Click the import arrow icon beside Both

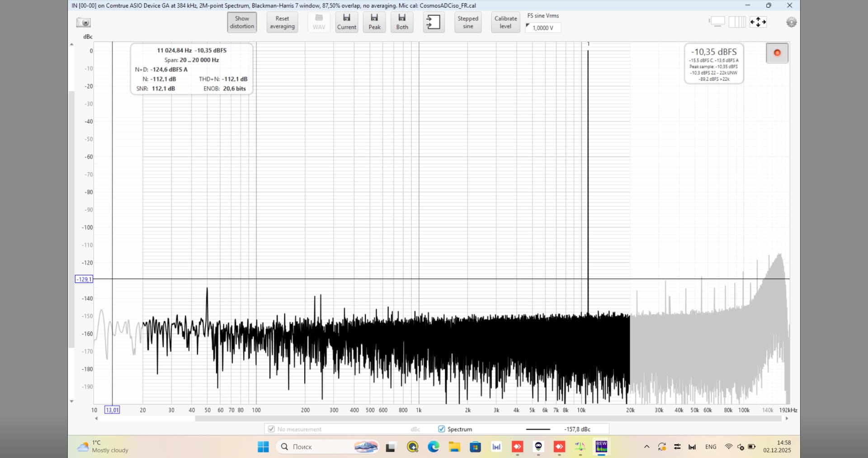(433, 22)
